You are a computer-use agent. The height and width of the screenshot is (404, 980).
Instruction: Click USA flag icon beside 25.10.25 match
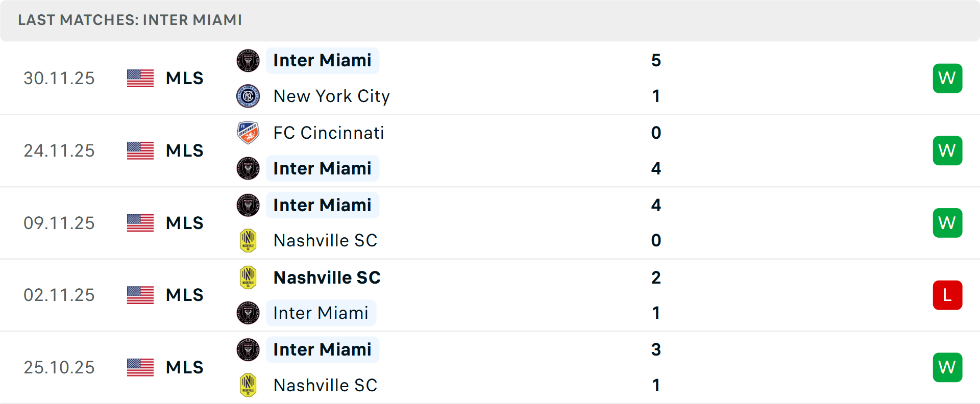coord(140,367)
